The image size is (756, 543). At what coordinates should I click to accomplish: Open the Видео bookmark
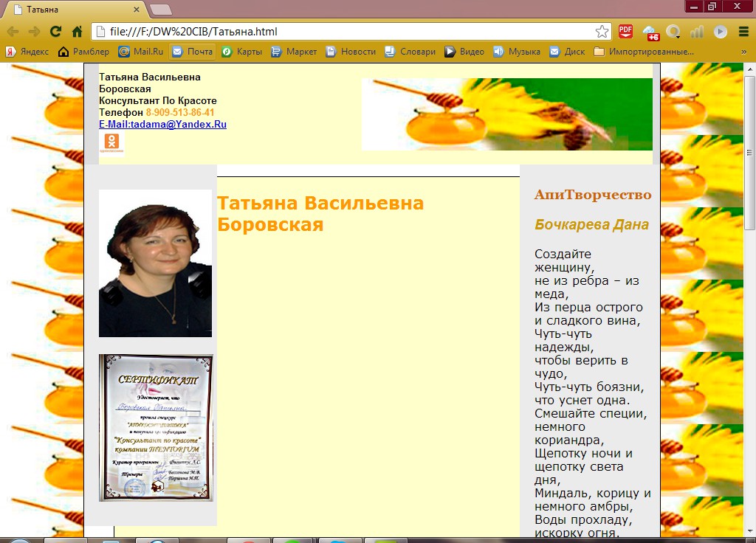click(464, 52)
